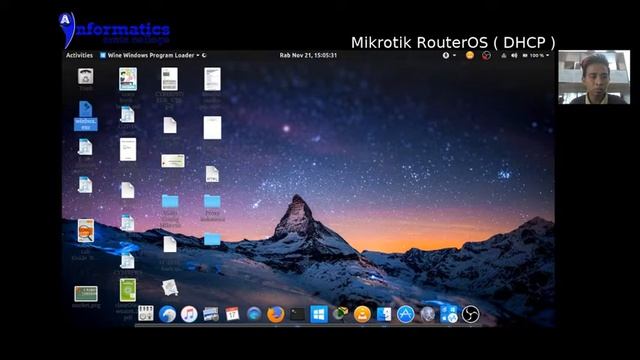Expand the system menu arrow beside battery
Viewport: 640px width, 360px height.
pyautogui.click(x=547, y=55)
